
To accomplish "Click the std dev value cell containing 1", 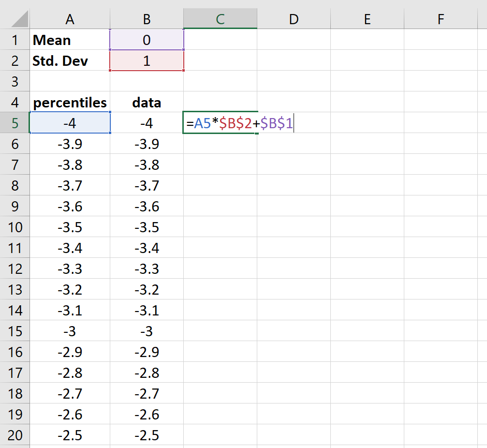I will point(147,60).
